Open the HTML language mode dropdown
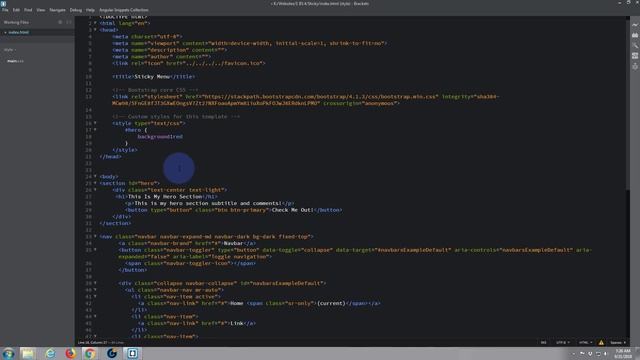640x360 pixels. pos(585,342)
